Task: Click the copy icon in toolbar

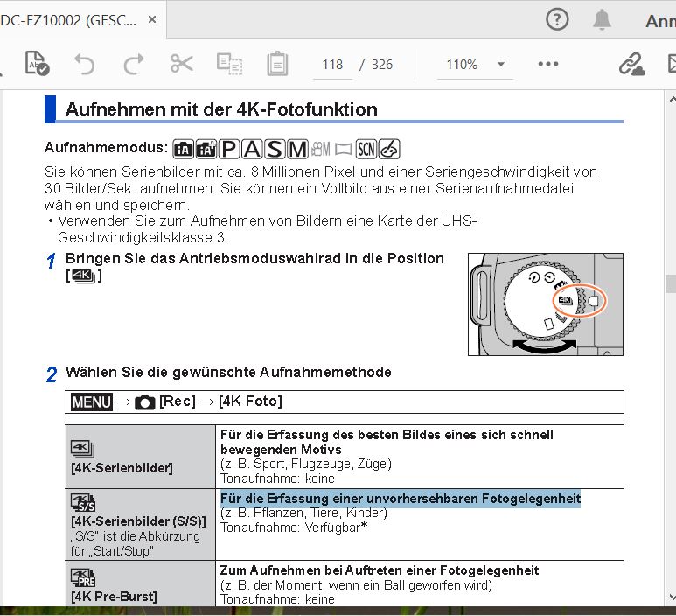Action: click(x=229, y=64)
